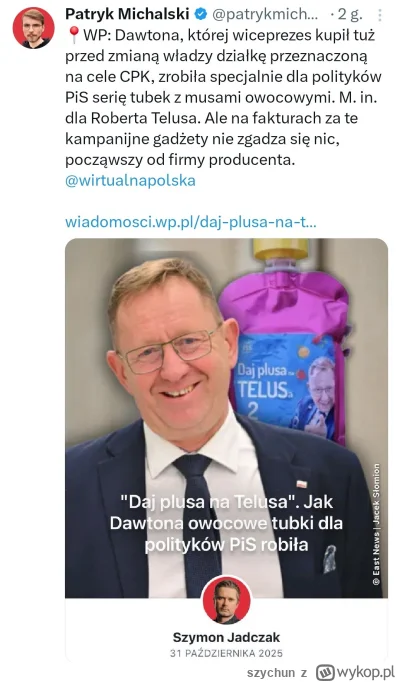Click the szychun username in the watermark
400x682 pixels.
click(271, 673)
